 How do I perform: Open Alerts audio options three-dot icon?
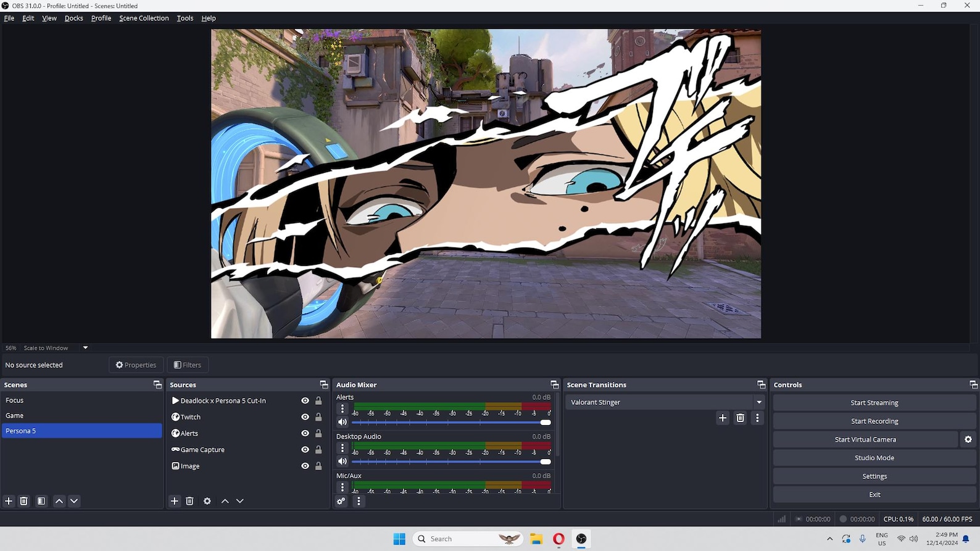(x=343, y=408)
